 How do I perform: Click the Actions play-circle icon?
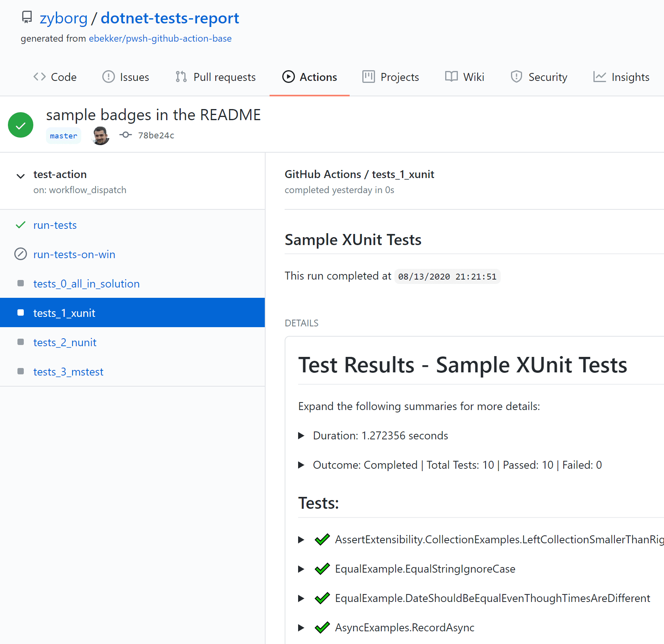coord(288,77)
